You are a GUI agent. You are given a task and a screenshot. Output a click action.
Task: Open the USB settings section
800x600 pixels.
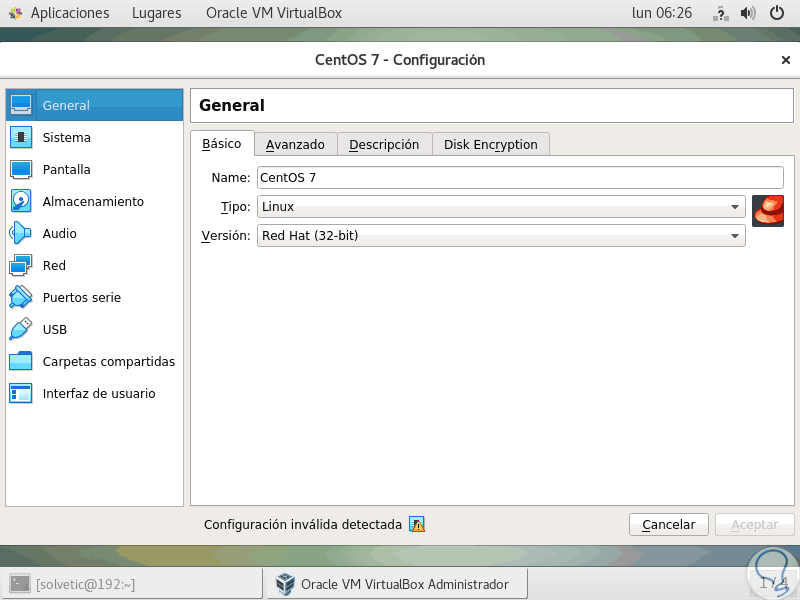pos(55,329)
